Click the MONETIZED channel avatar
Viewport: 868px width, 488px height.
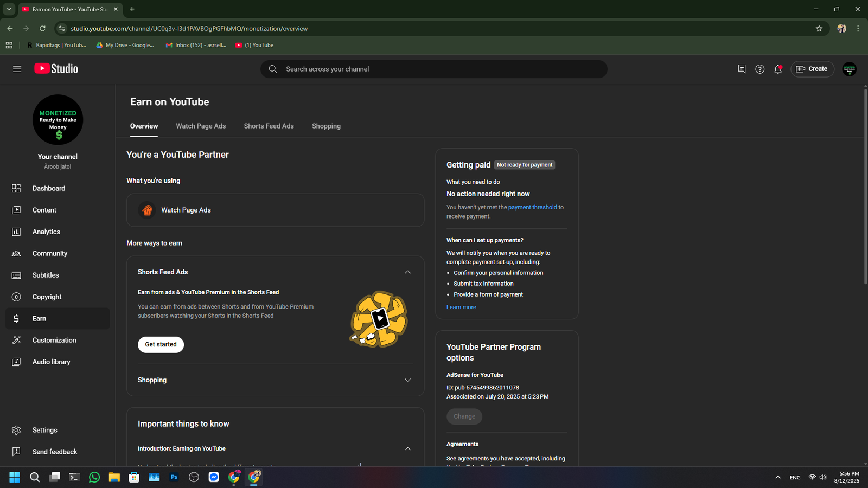58,120
